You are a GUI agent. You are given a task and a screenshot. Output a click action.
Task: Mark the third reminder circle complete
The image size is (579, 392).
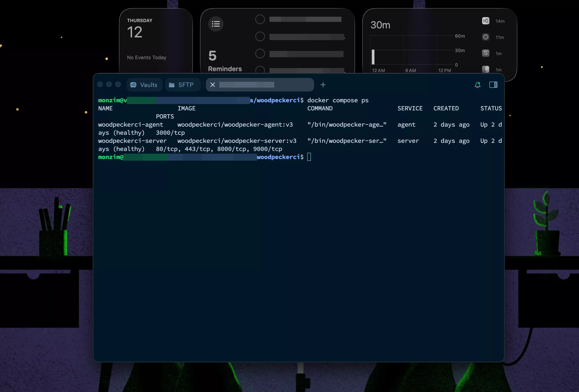(x=260, y=54)
